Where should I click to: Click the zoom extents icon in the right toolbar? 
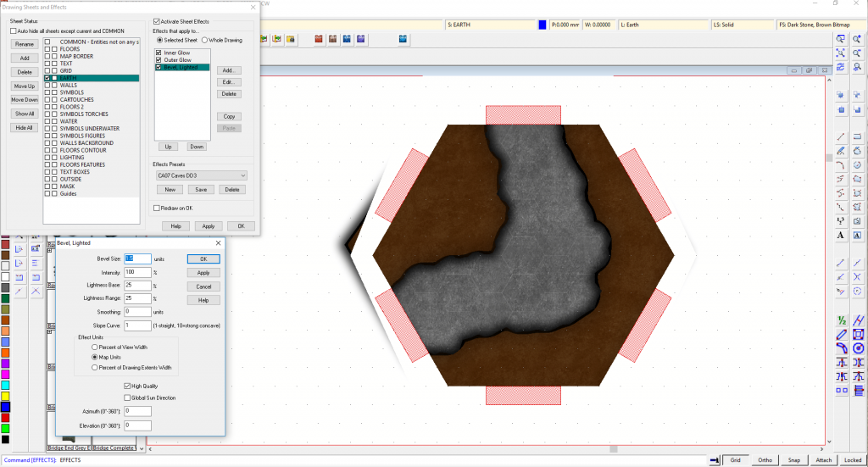click(x=841, y=53)
